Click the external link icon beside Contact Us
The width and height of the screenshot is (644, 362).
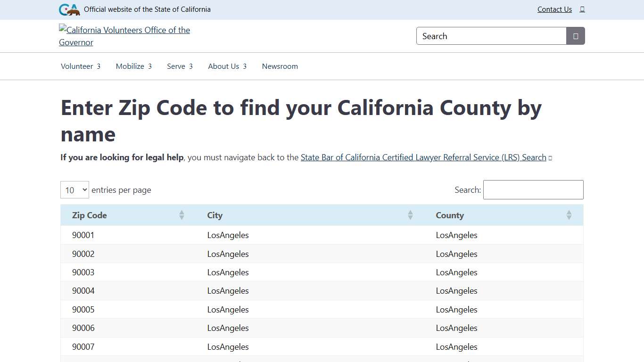582,9
